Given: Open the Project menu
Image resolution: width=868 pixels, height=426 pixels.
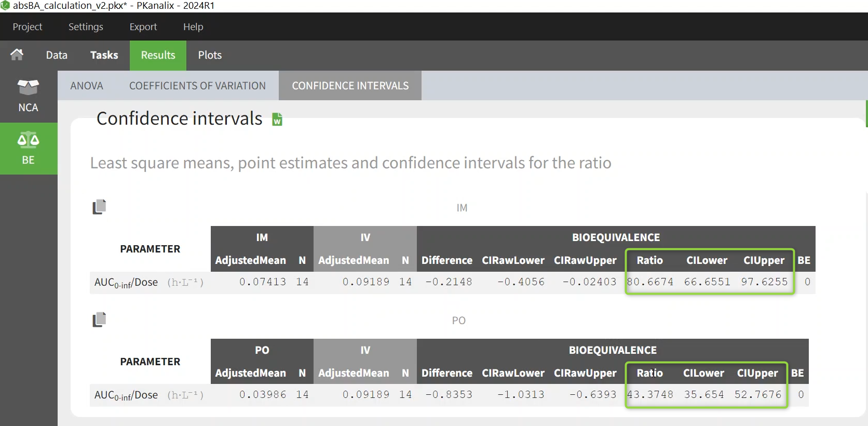Looking at the screenshot, I should (28, 26).
